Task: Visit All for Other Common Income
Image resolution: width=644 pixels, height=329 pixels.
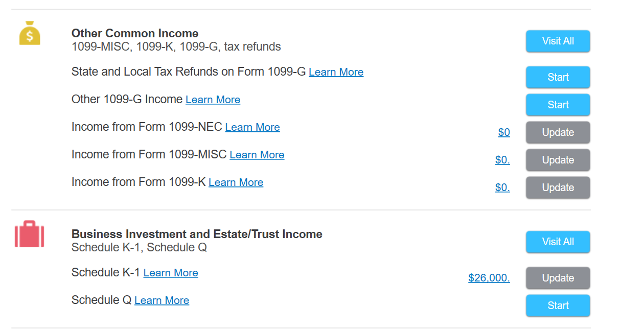Action: [x=558, y=41]
